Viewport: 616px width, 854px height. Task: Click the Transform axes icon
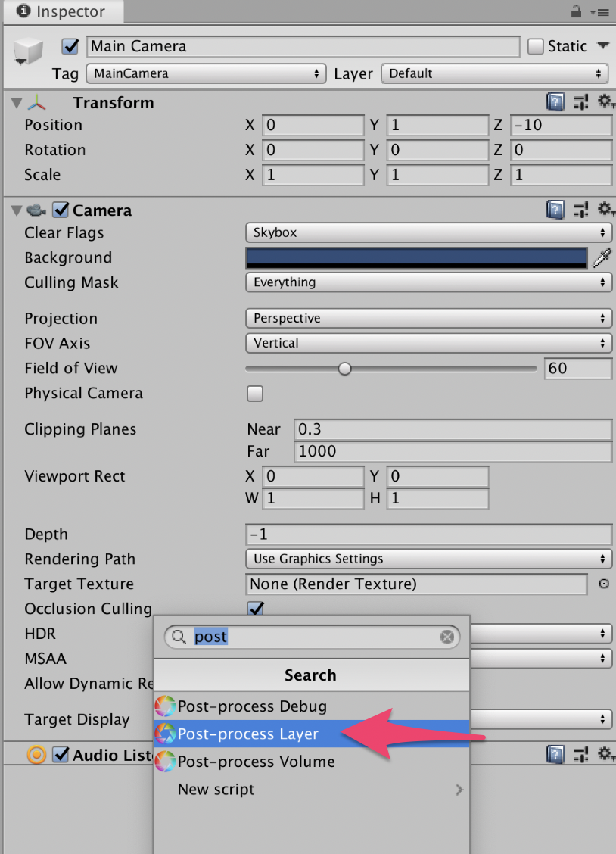pyautogui.click(x=36, y=102)
